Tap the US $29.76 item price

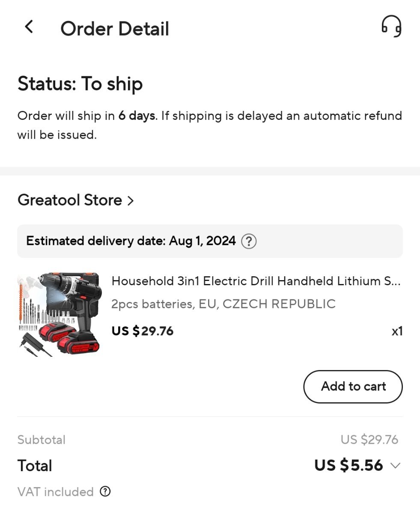click(143, 331)
